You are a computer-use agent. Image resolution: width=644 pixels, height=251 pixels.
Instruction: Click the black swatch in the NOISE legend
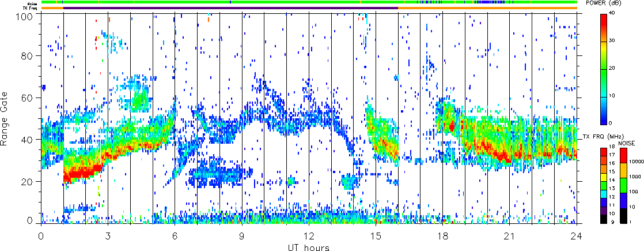tap(623, 216)
